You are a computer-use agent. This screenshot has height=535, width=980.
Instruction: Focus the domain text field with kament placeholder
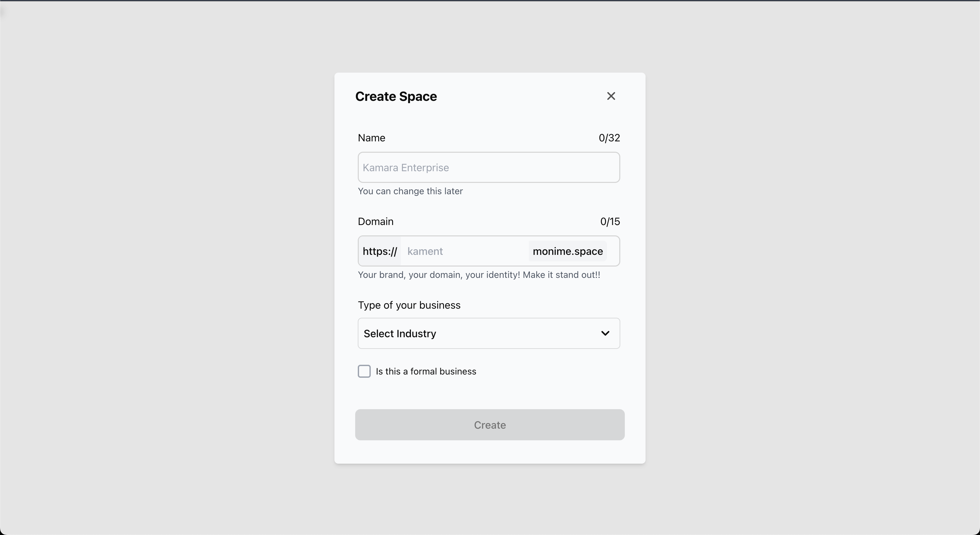464,251
